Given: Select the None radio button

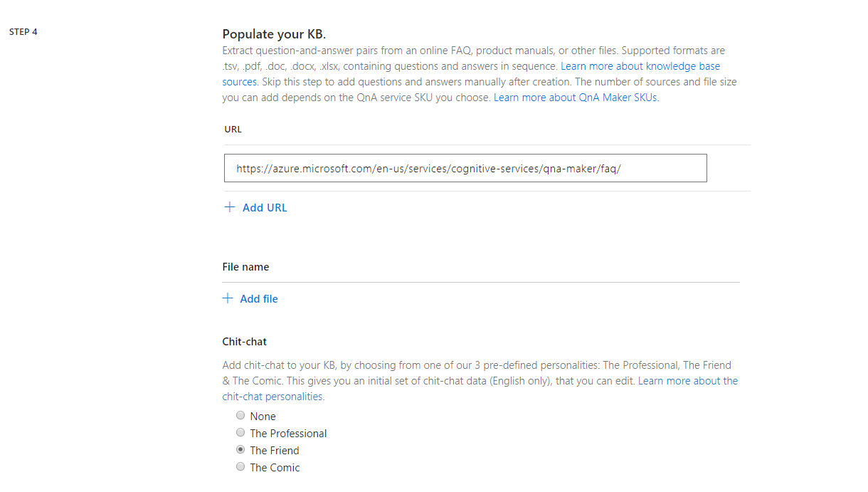Looking at the screenshot, I should (x=240, y=415).
